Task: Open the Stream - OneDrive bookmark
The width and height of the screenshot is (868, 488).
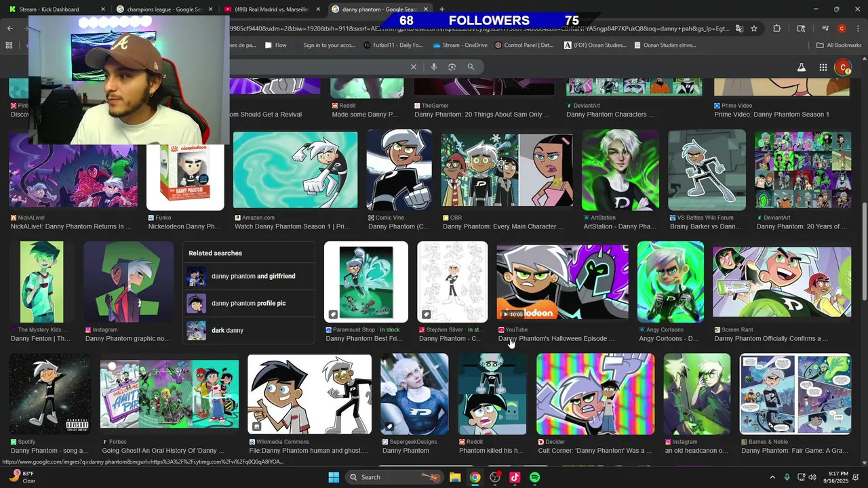Action: [459, 45]
